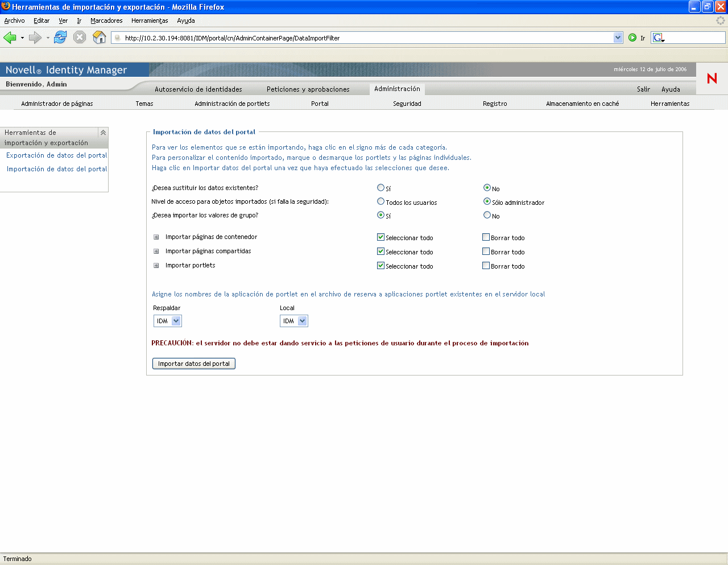728x565 pixels.
Task: Select Sólo administrador access level
Action: click(487, 201)
